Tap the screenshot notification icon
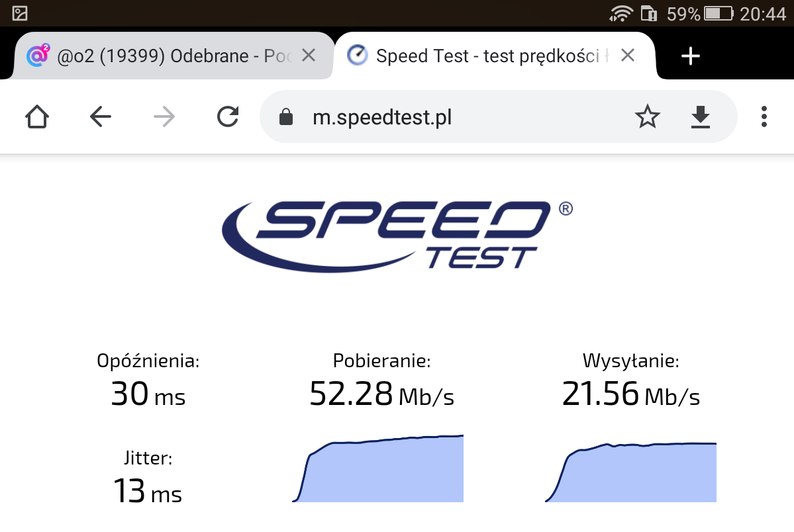The width and height of the screenshot is (794, 532). point(20,13)
